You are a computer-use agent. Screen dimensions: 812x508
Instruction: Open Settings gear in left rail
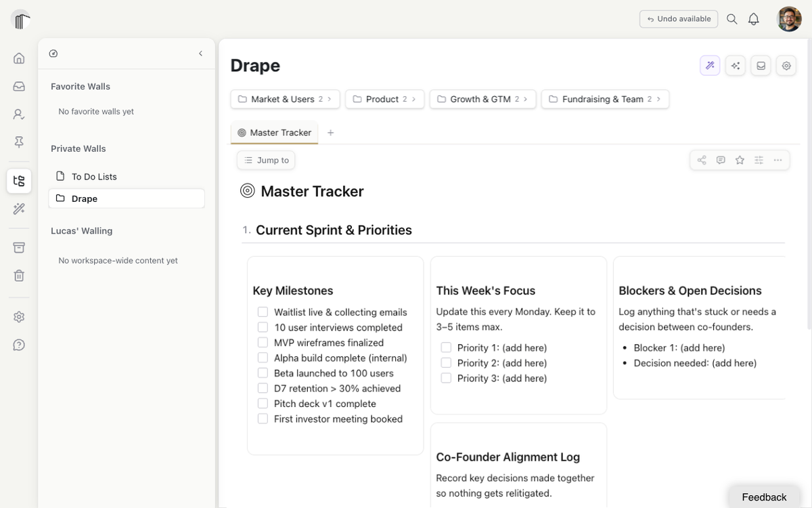click(x=19, y=317)
